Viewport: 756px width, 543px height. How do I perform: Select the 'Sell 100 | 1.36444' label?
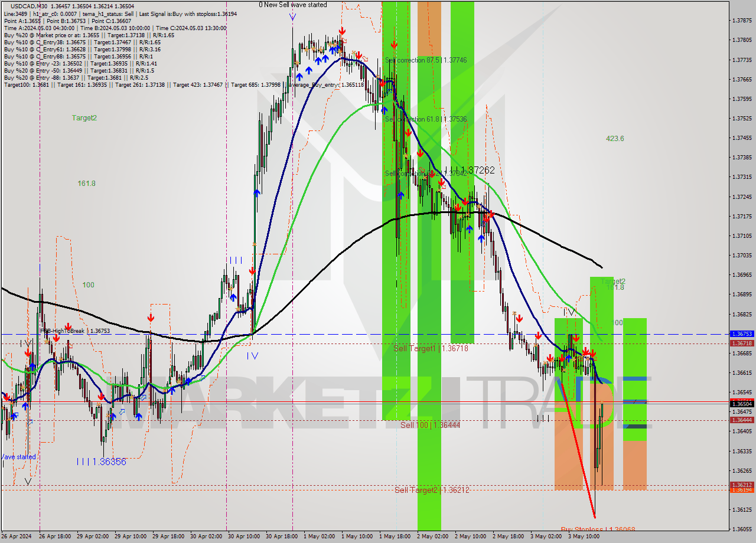(430, 425)
